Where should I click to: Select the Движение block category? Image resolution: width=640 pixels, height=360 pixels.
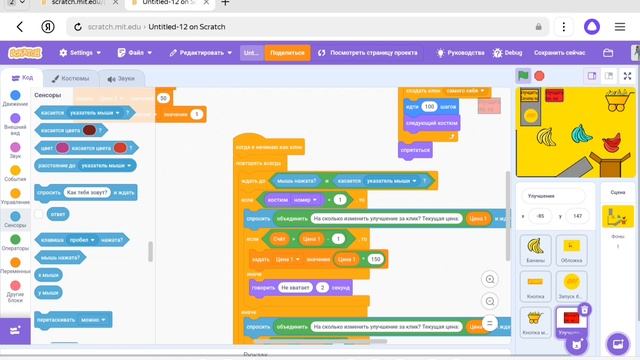click(15, 98)
